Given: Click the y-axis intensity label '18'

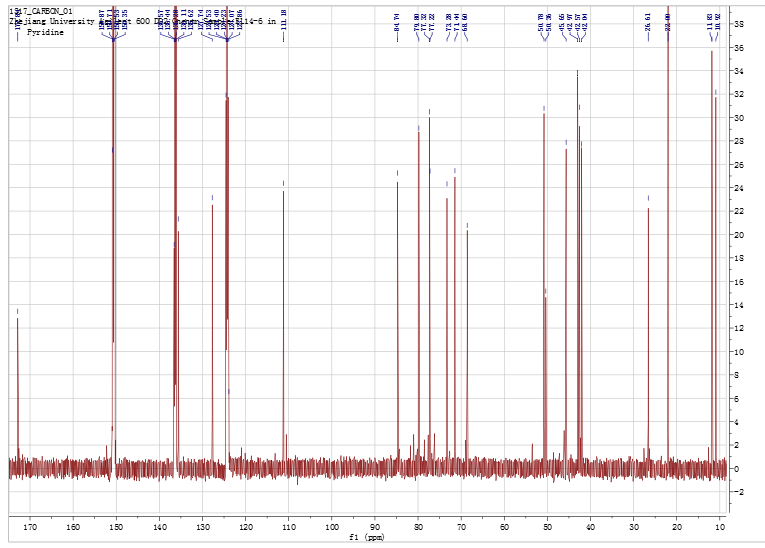Looking at the screenshot, I should (739, 258).
